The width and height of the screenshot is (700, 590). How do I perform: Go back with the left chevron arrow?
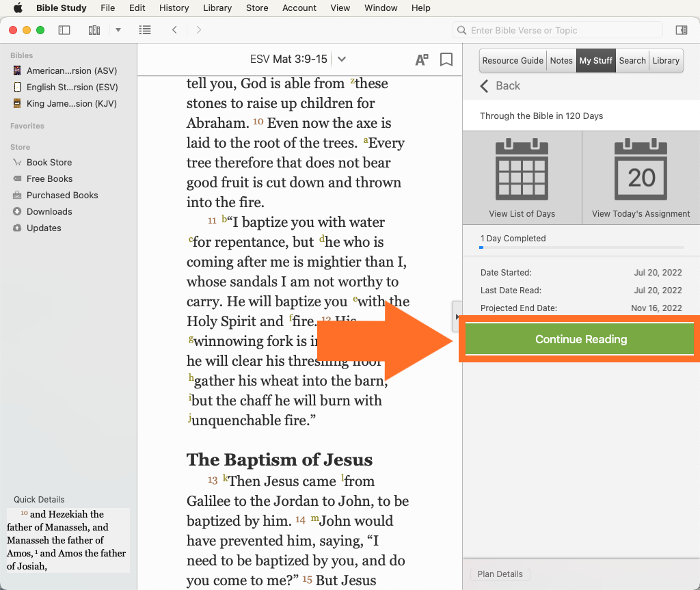pyautogui.click(x=175, y=30)
